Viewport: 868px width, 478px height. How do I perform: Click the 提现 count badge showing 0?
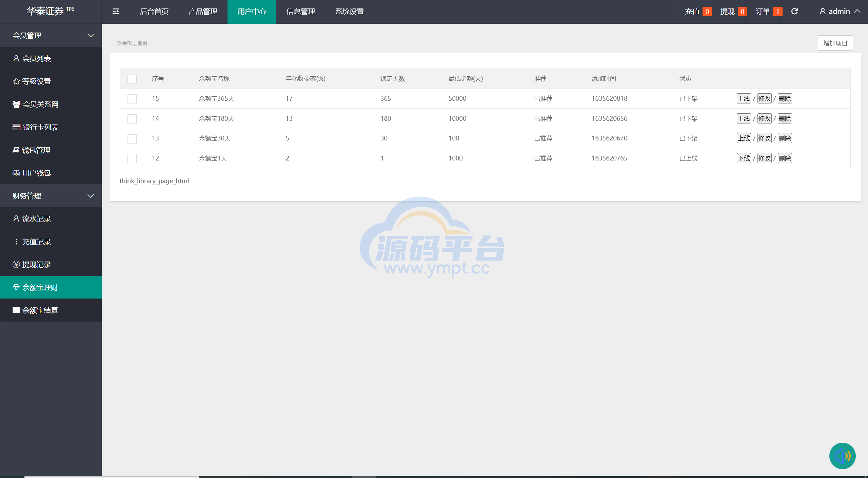point(742,12)
